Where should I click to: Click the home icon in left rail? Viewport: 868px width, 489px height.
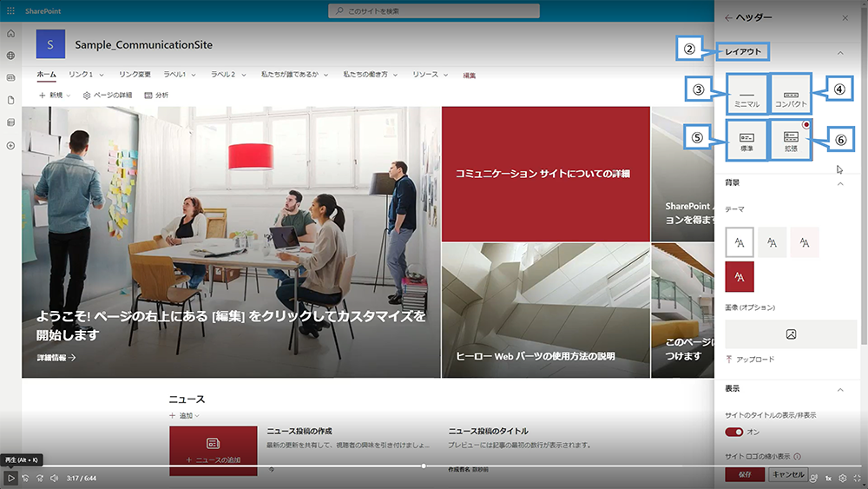click(10, 33)
